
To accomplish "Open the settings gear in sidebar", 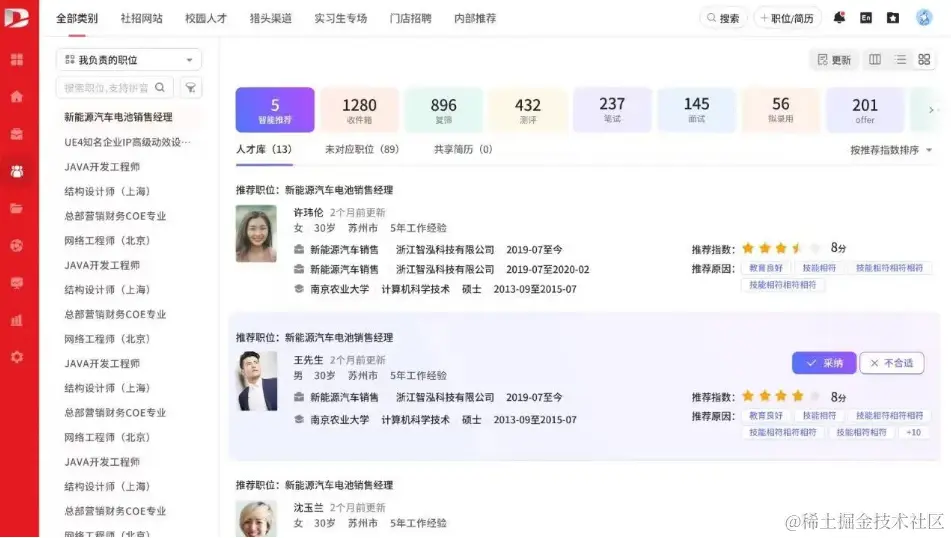I will pyautogui.click(x=17, y=357).
